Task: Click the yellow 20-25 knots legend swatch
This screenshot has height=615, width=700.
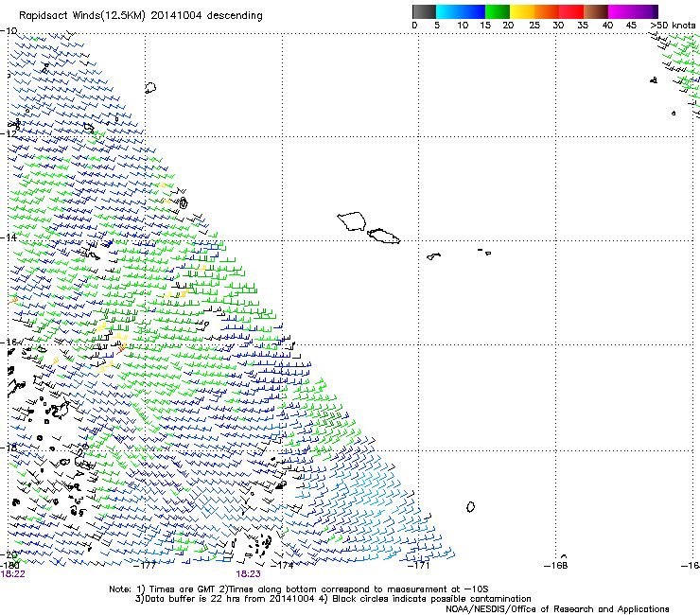Action: 522,11
